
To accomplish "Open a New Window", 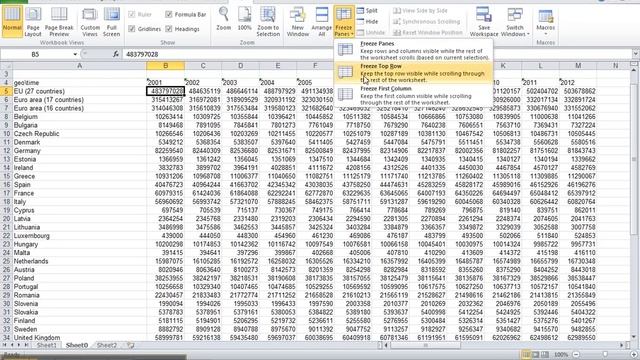I will coord(298,22).
